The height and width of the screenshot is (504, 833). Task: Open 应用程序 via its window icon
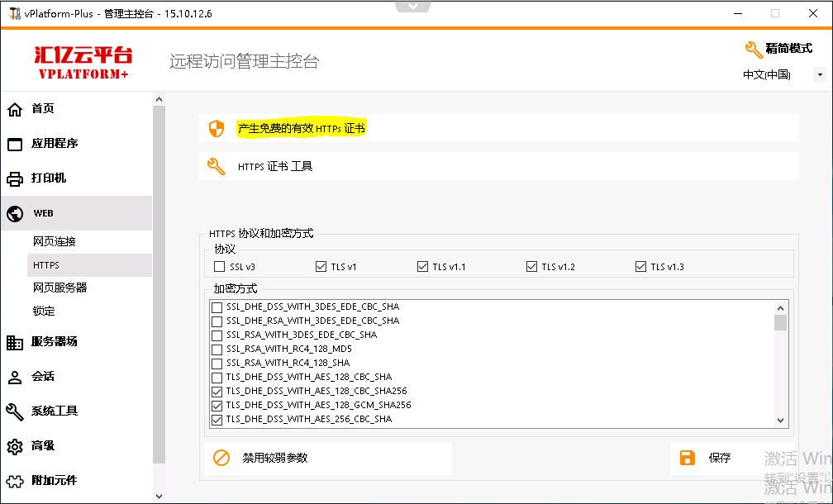click(14, 144)
